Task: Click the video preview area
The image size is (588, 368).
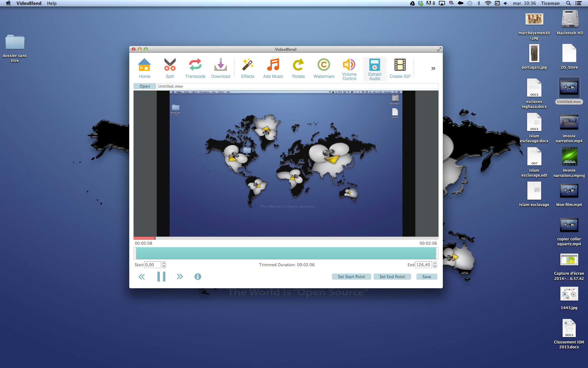Action: click(286, 163)
